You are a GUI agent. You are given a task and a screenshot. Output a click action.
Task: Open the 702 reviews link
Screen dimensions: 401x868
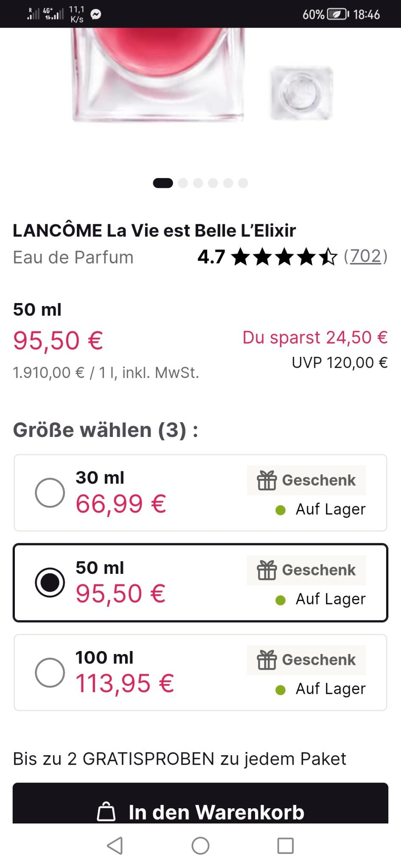pyautogui.click(x=365, y=256)
